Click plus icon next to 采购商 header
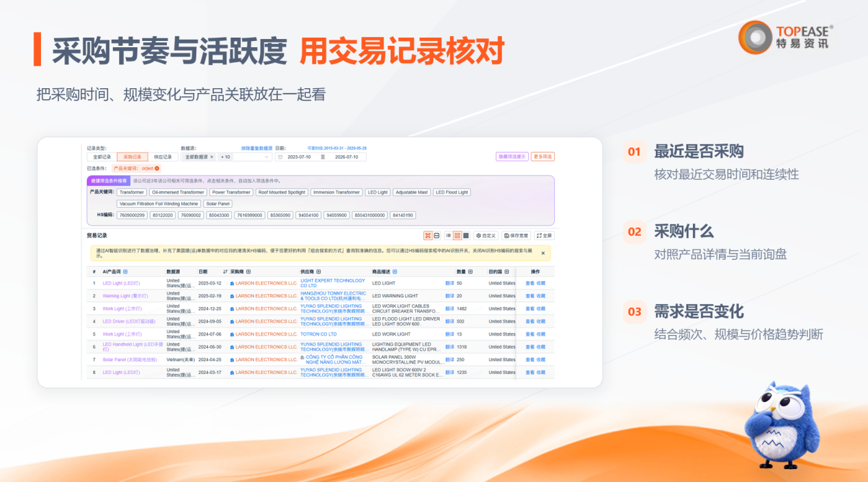The height and width of the screenshot is (482, 868). 248,271
